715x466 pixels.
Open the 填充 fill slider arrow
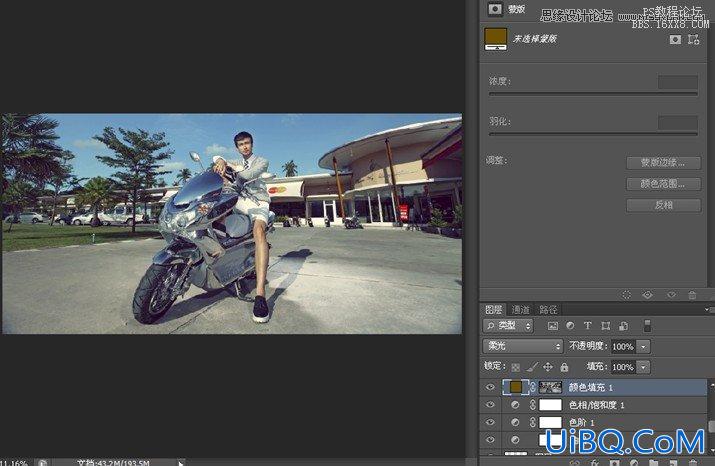pyautogui.click(x=643, y=367)
